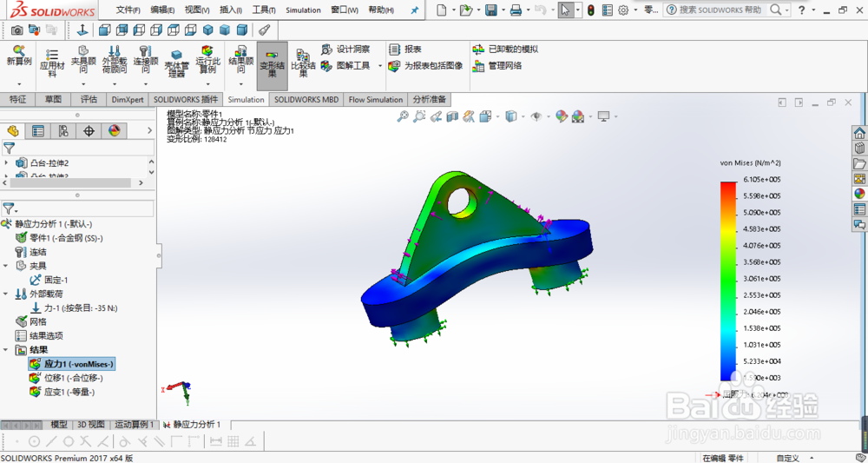Open the PropertyManager tab icon
Screen dimensions: 868x463
point(38,130)
